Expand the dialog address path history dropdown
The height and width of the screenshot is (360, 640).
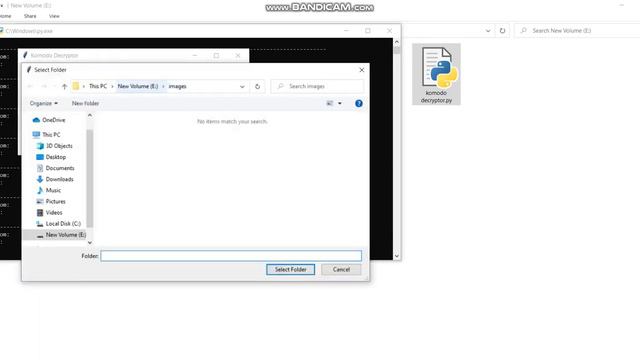pyautogui.click(x=242, y=87)
